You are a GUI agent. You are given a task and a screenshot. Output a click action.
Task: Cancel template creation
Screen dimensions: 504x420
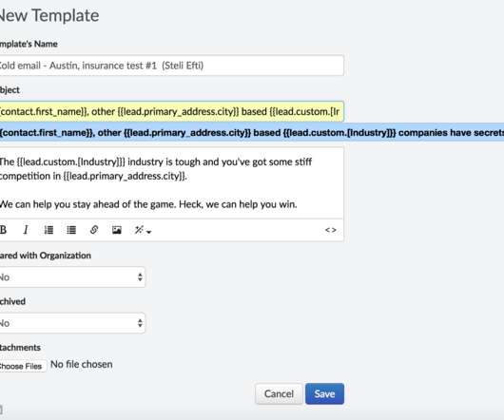click(279, 393)
